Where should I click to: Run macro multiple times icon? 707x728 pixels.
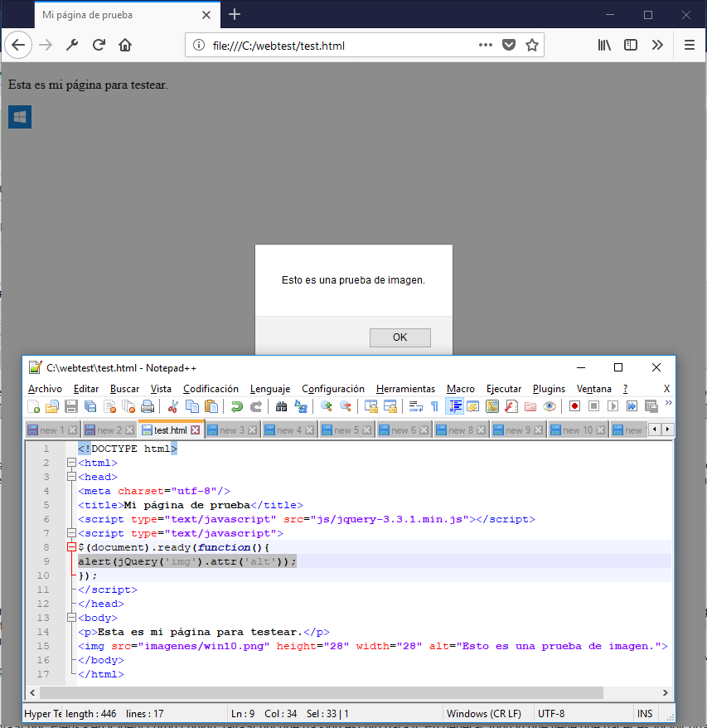click(632, 407)
